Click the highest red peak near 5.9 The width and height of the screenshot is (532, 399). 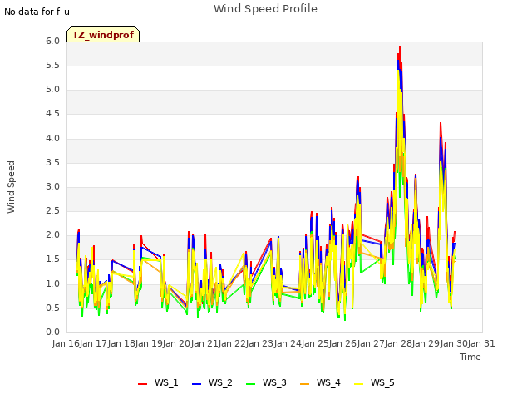(400, 47)
